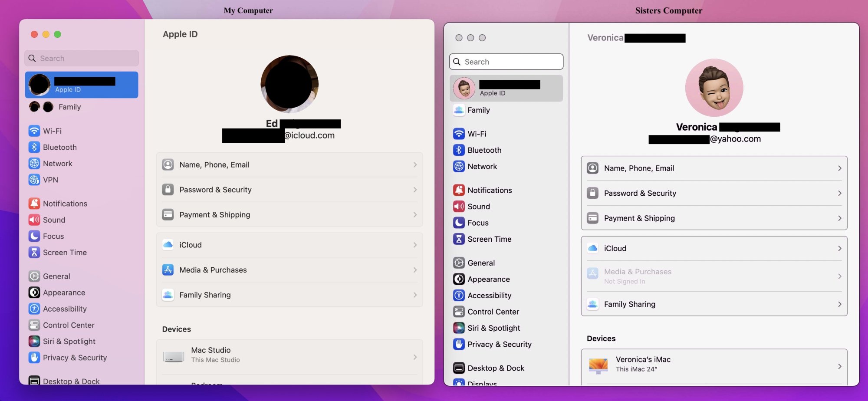Click the Wi-Fi icon in Sisters Computer sidebar
The height and width of the screenshot is (401, 868).
459,134
